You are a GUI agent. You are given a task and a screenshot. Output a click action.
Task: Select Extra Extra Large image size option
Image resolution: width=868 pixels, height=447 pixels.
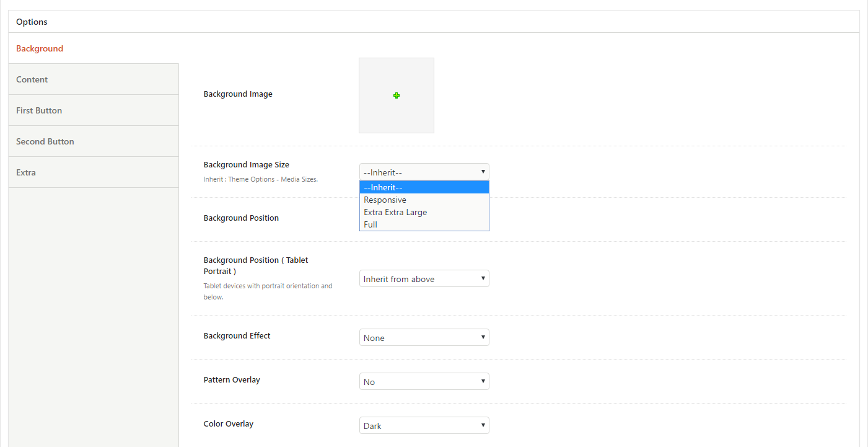point(424,212)
